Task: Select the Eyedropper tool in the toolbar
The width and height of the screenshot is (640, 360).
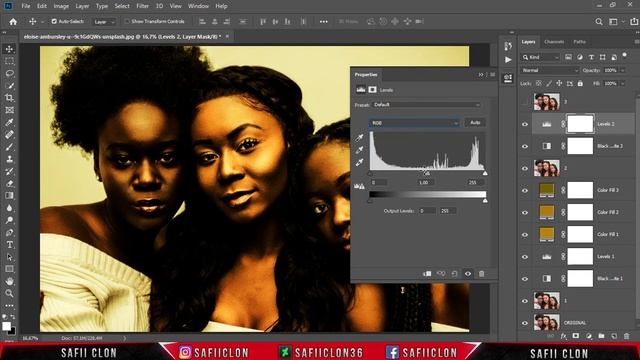Action: (x=9, y=122)
